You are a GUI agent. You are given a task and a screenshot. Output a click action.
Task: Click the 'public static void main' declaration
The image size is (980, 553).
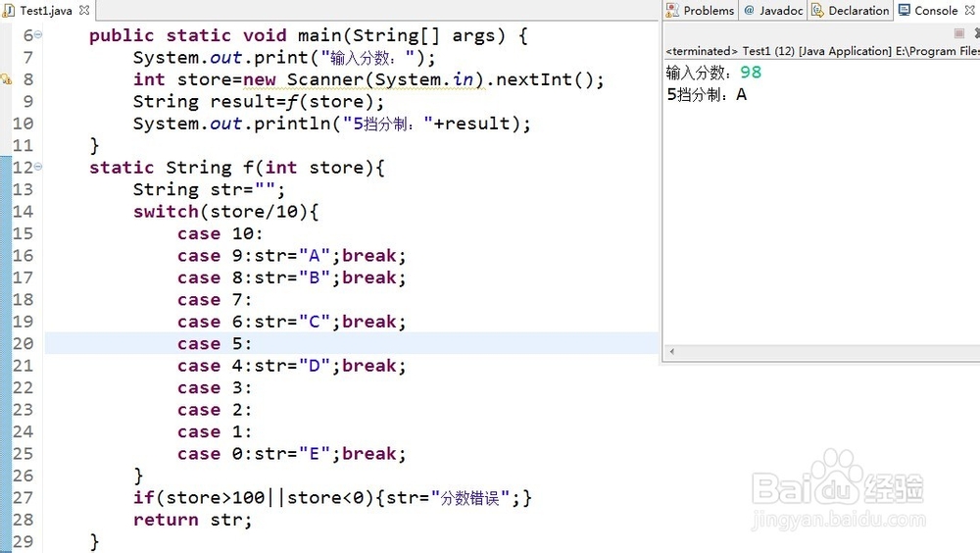point(308,35)
